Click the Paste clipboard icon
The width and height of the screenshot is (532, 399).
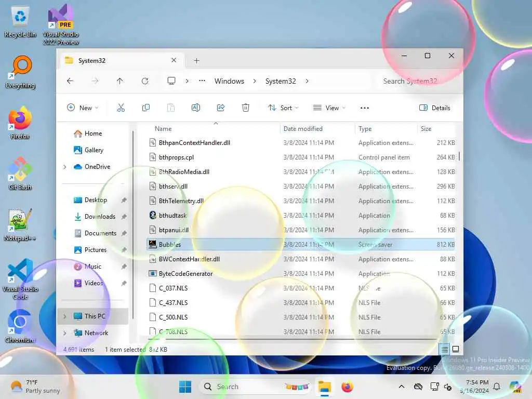[170, 108]
